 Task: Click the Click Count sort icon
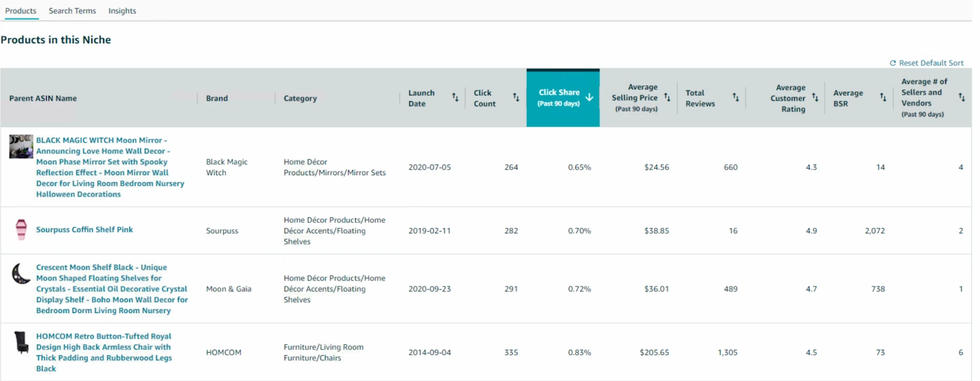(x=516, y=97)
